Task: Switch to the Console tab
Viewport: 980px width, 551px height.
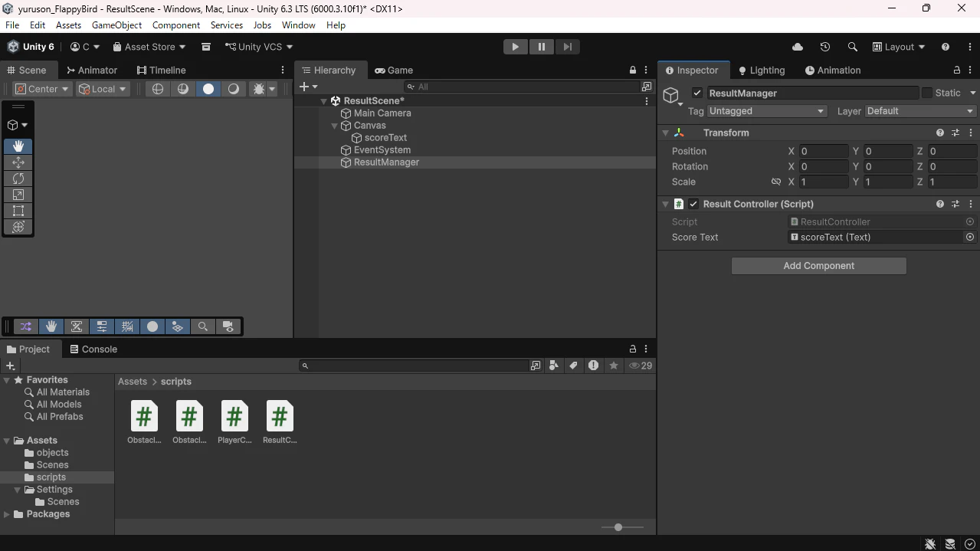Action: coord(93,349)
